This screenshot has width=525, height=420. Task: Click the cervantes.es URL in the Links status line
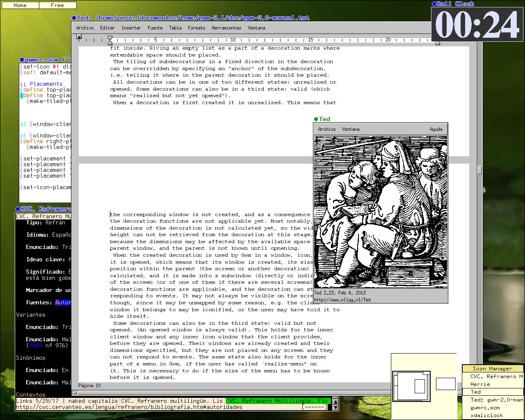click(x=129, y=407)
